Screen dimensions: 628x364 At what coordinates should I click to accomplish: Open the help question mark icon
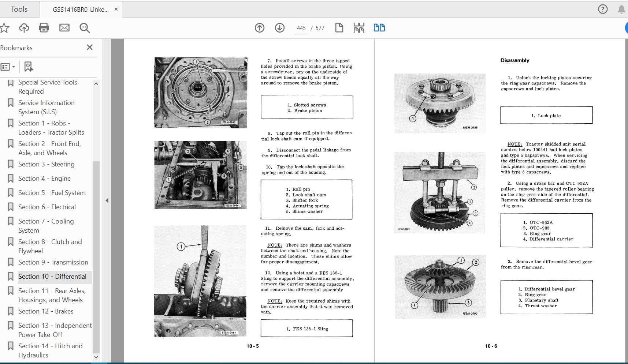click(602, 9)
